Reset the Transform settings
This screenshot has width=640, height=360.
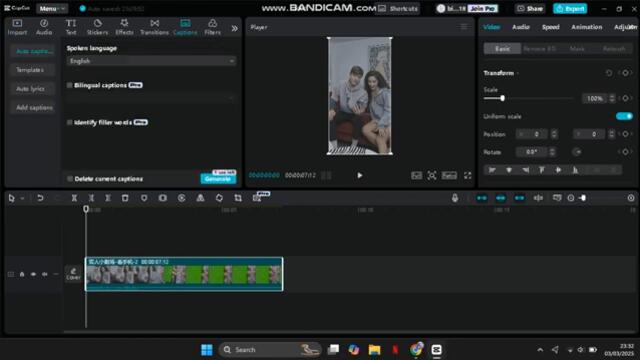(x=609, y=73)
